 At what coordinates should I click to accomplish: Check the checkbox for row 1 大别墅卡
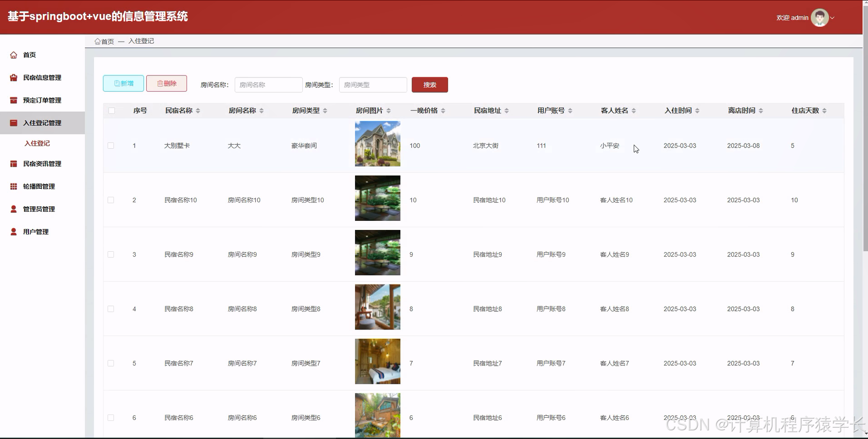coord(111,145)
